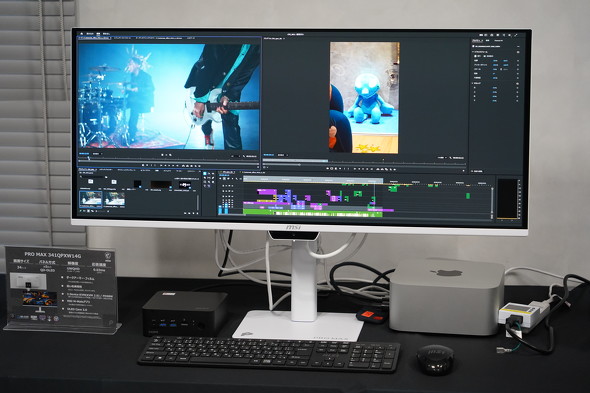The height and width of the screenshot is (393, 590).
Task: Click the rightmost fullscreen icon in top-right header
Action: pyautogui.click(x=516, y=35)
